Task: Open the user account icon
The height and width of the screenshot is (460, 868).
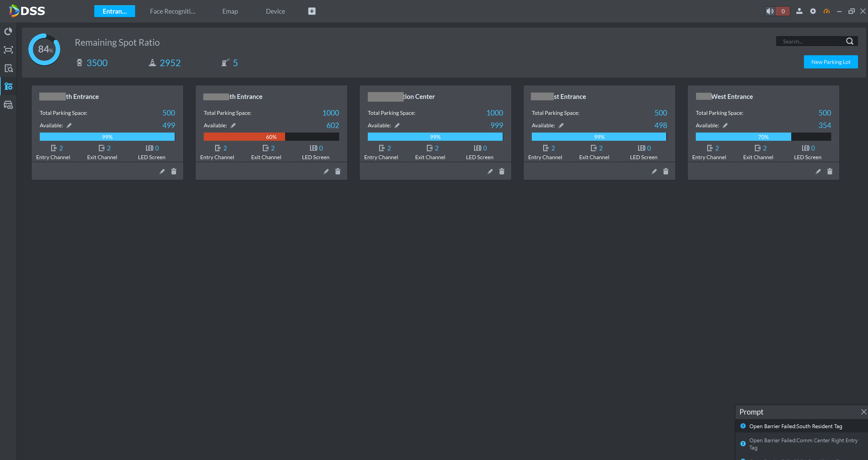Action: point(799,11)
